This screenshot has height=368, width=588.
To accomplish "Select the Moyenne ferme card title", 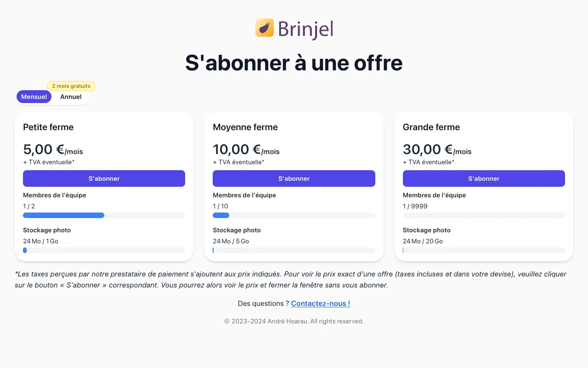I will [x=245, y=127].
